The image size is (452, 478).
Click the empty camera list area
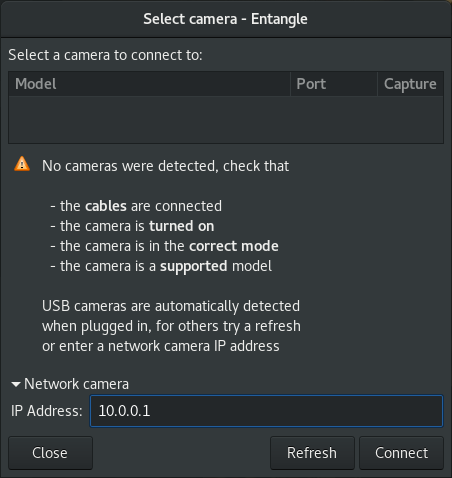pos(226,120)
